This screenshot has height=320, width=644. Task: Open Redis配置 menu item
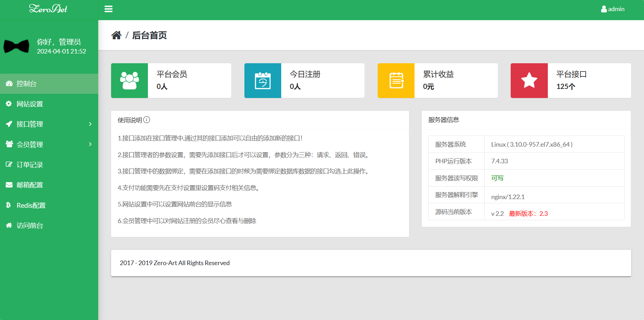pos(49,205)
